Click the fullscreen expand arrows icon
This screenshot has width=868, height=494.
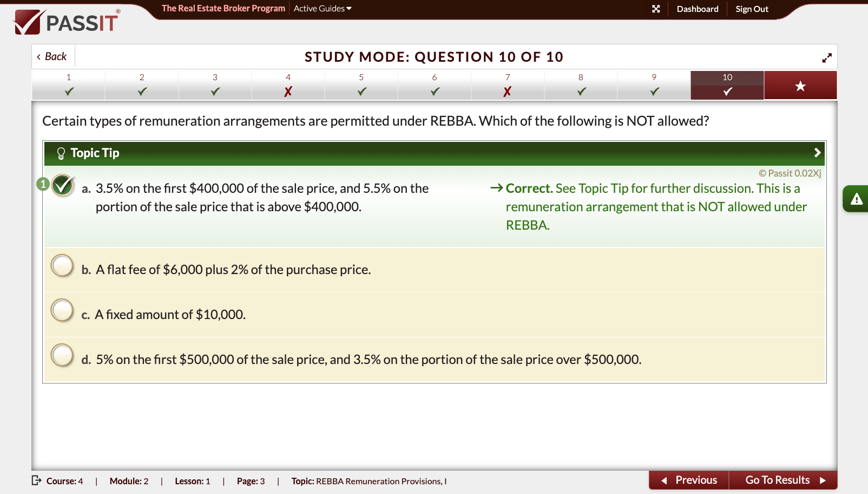pyautogui.click(x=827, y=57)
